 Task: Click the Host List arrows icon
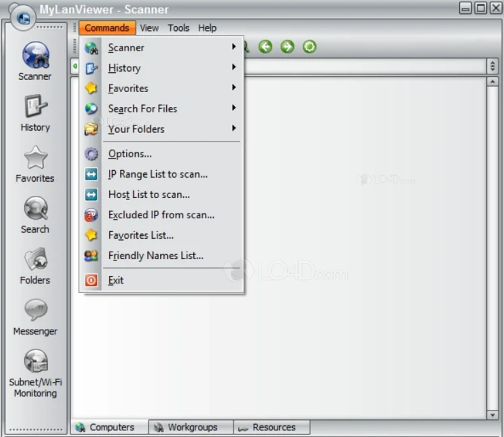(91, 195)
